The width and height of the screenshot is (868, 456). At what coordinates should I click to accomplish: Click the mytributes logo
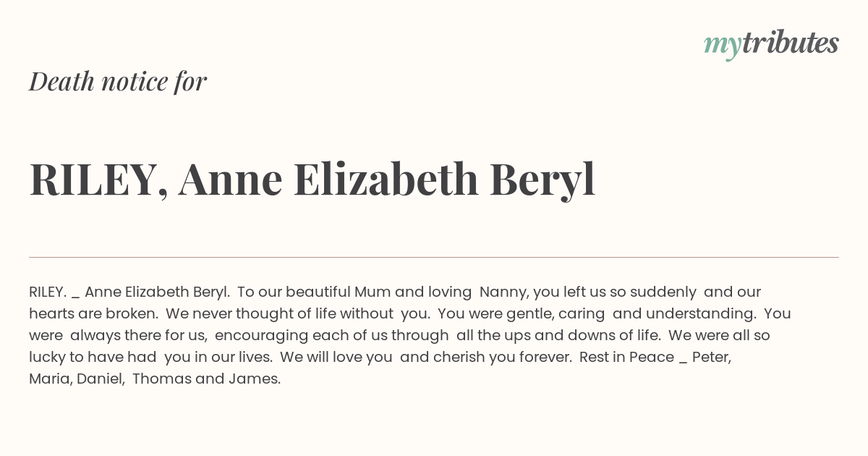tap(771, 45)
